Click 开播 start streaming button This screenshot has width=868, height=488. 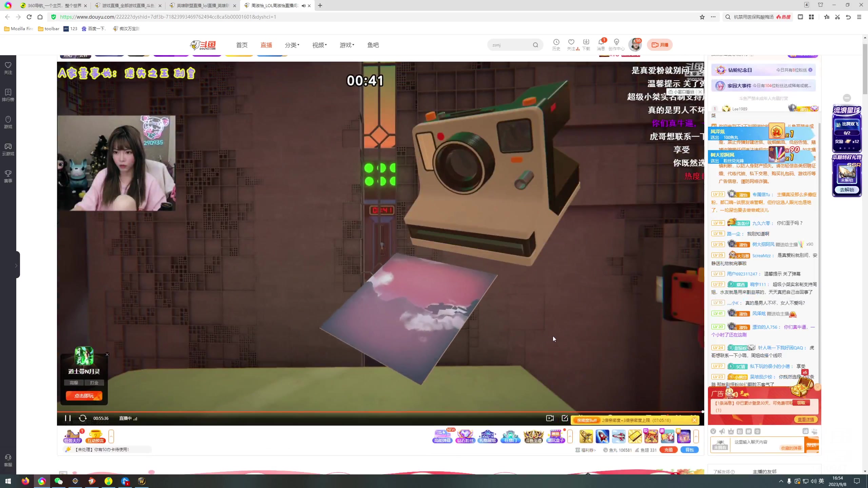[x=659, y=45]
